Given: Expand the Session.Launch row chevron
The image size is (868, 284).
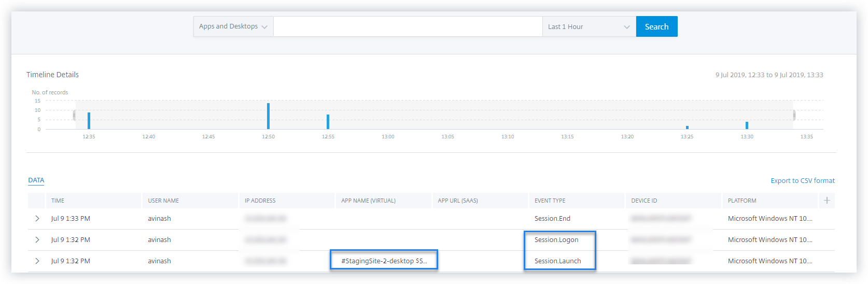Looking at the screenshot, I should (37, 261).
